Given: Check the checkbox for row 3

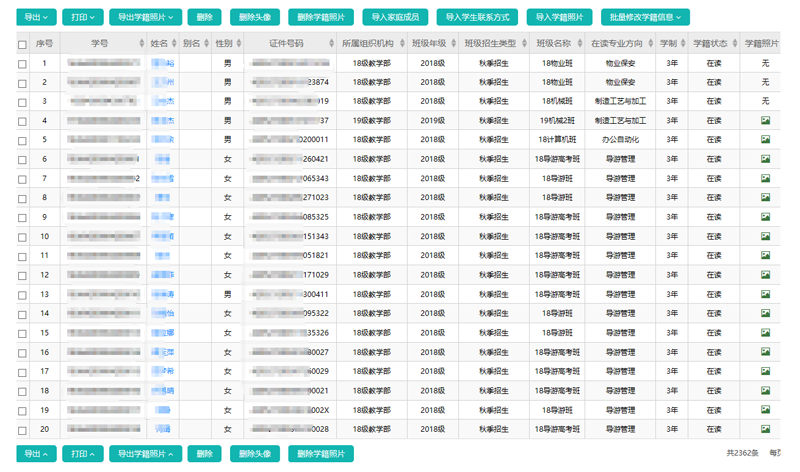Looking at the screenshot, I should click(x=23, y=102).
